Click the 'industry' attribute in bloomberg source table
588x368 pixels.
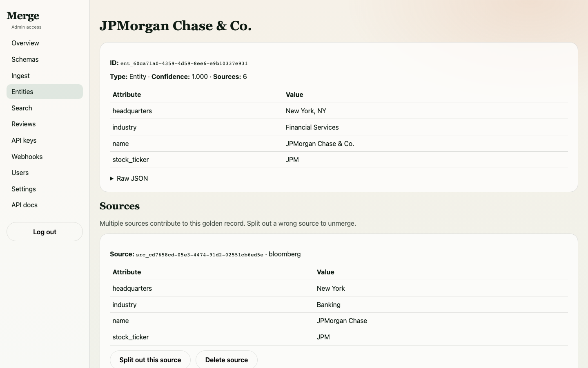[x=125, y=305]
